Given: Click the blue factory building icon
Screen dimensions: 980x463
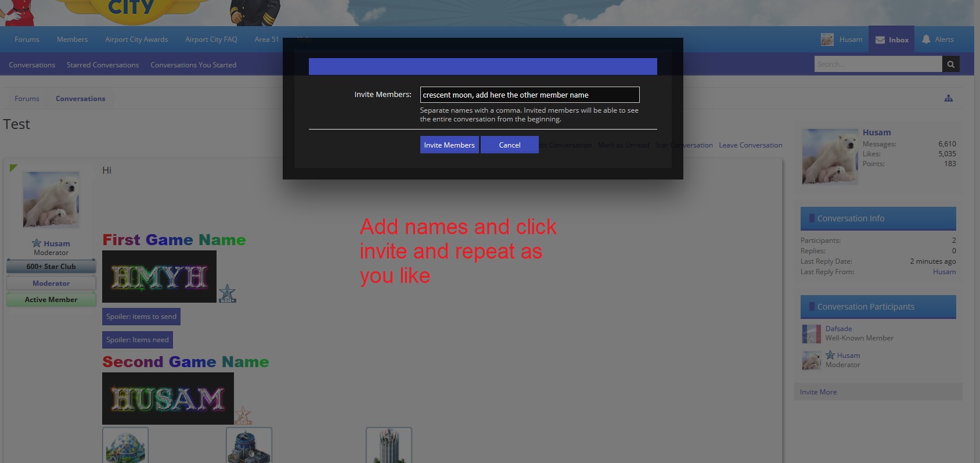Looking at the screenshot, I should coord(249,446).
